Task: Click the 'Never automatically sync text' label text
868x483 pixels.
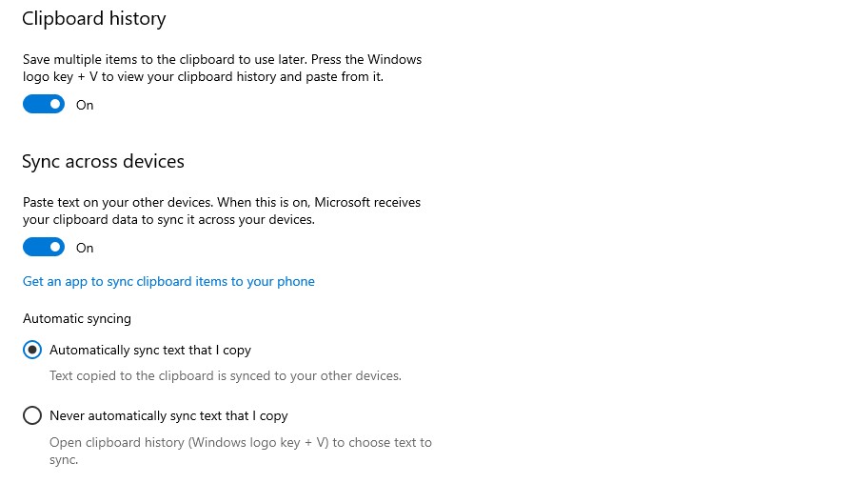Action: [x=168, y=415]
